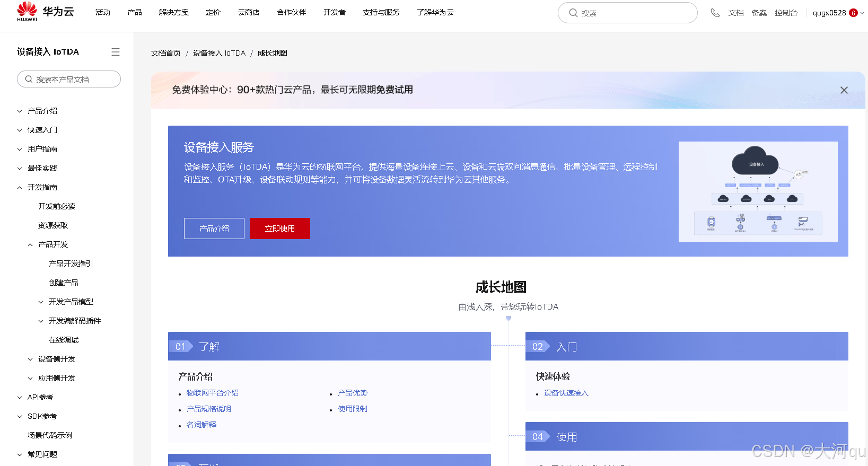This screenshot has width=868, height=466.
Task: Click the 文档 link in header
Action: click(736, 13)
